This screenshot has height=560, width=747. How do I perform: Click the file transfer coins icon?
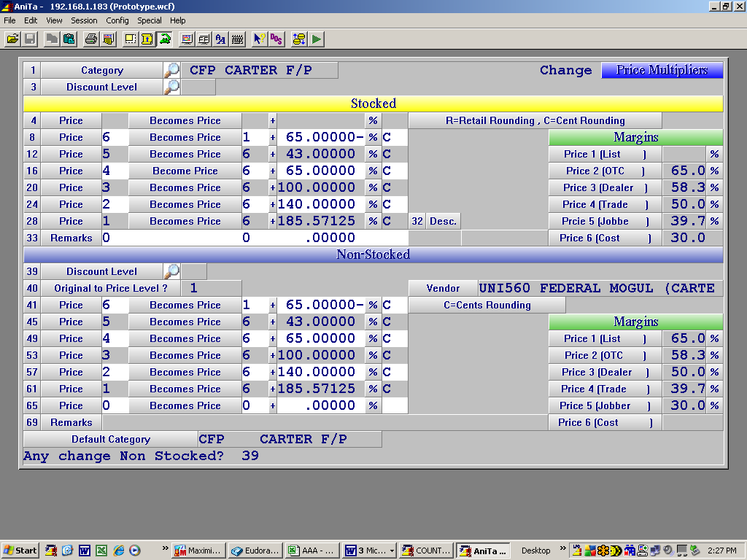[298, 39]
